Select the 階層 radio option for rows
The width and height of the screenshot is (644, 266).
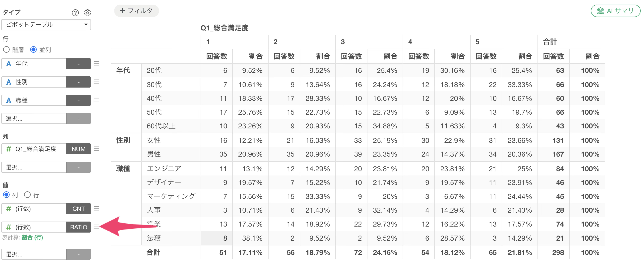point(6,50)
